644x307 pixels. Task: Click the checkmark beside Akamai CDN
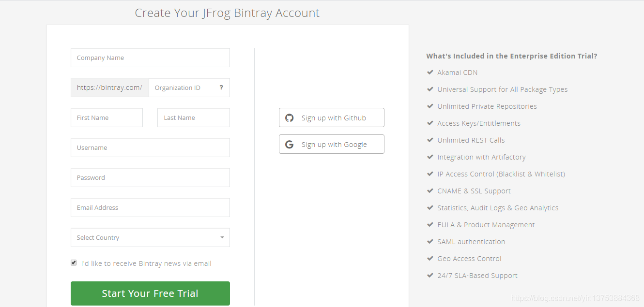pyautogui.click(x=429, y=73)
